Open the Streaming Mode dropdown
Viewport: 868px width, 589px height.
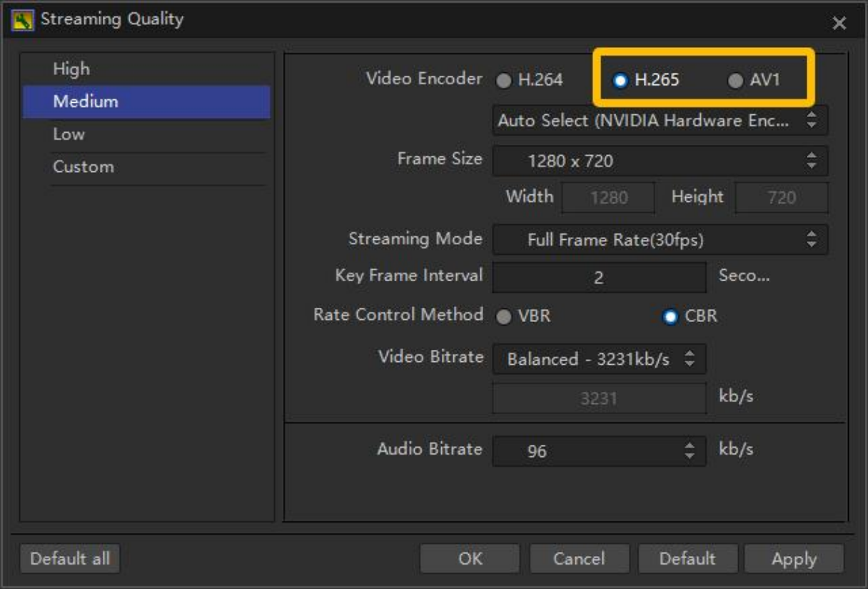660,240
